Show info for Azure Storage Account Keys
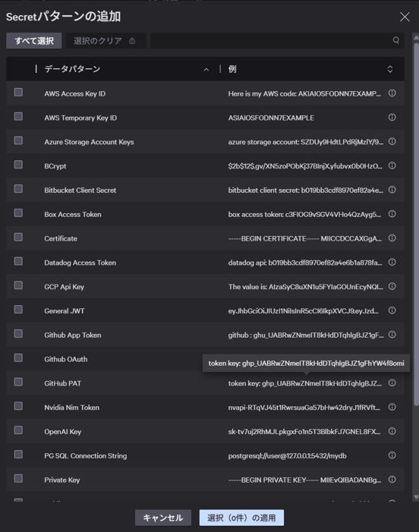The image size is (419, 532). [392, 141]
